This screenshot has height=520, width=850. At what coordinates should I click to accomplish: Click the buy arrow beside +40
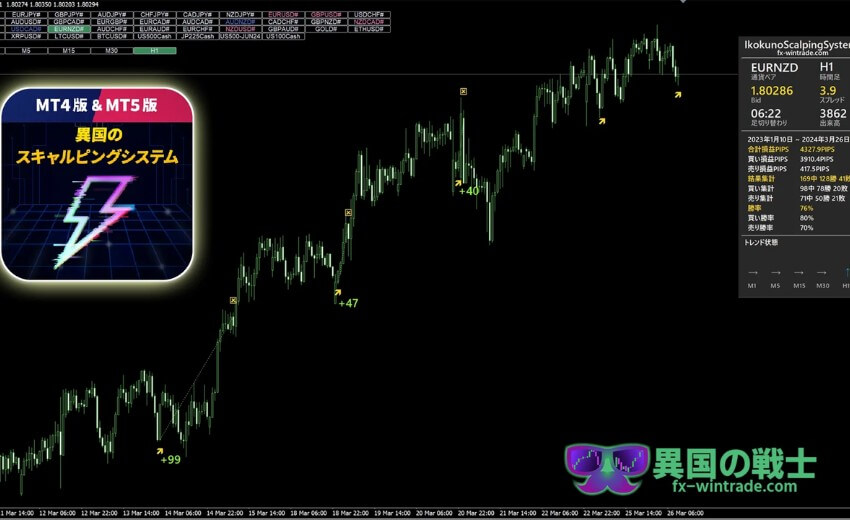tap(458, 183)
